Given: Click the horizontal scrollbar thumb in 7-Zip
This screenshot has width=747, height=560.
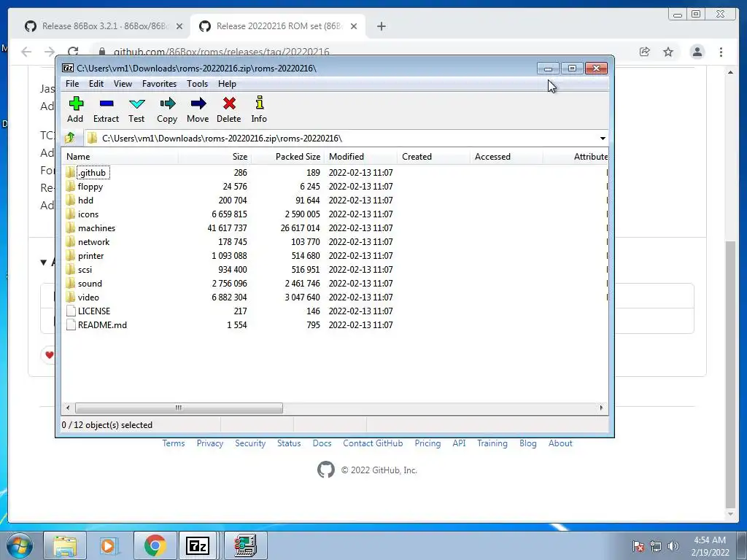Looking at the screenshot, I should pyautogui.click(x=179, y=408).
